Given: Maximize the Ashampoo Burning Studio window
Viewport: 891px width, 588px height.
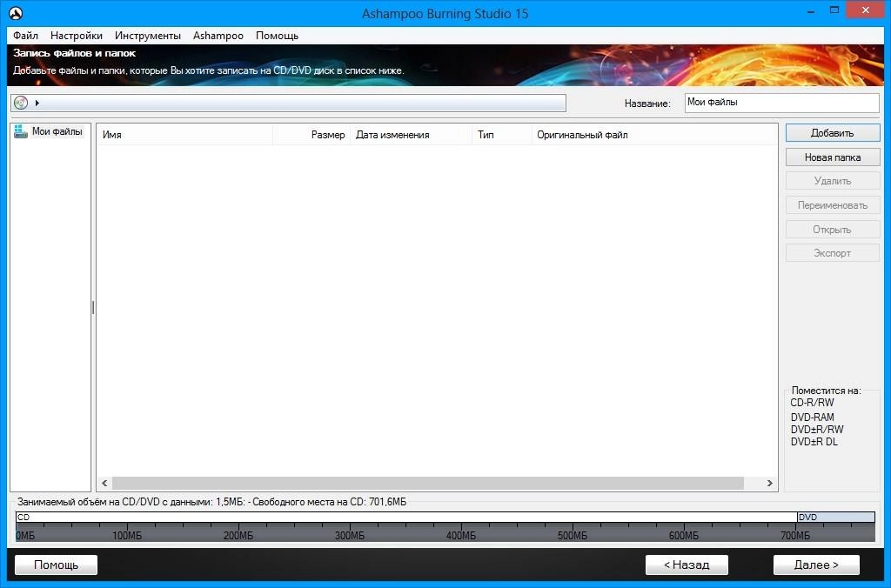Looking at the screenshot, I should [x=834, y=10].
